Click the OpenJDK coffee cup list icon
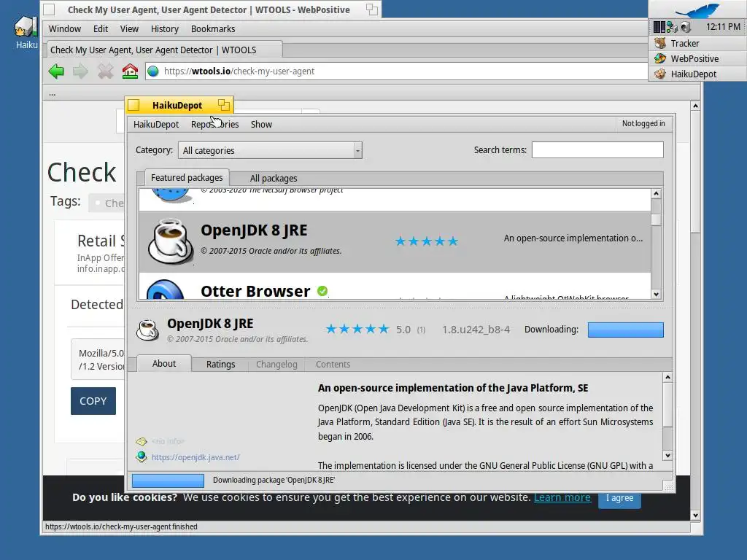Image resolution: width=747 pixels, height=560 pixels. click(171, 241)
